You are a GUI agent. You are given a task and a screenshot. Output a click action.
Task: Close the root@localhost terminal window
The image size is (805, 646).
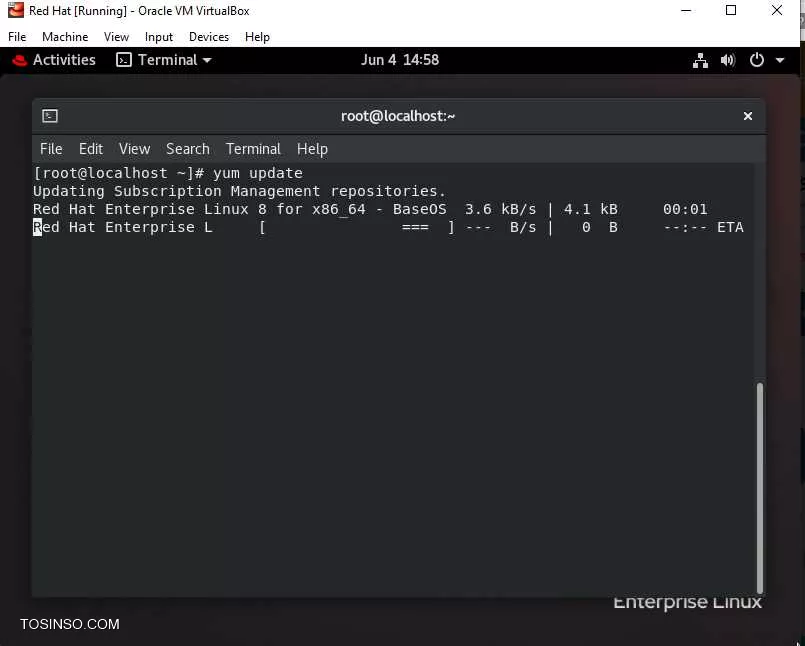pos(748,116)
